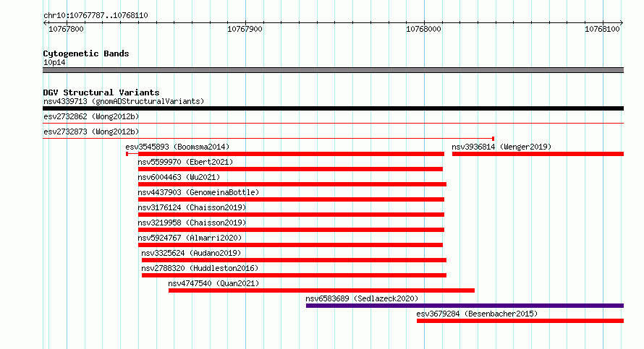Viewport: 644px width, 349px height.
Task: Click the nsv5924767 (Almarri2020) label
Action: [190, 238]
